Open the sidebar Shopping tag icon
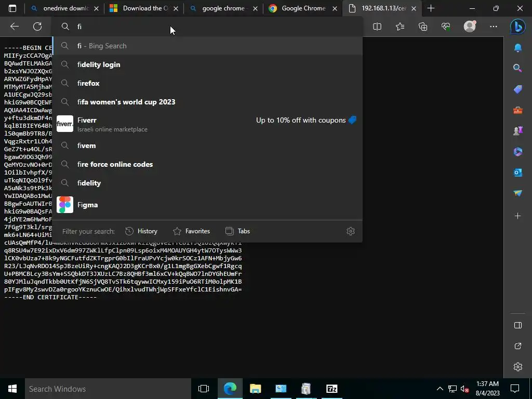532x399 pixels. point(518,89)
